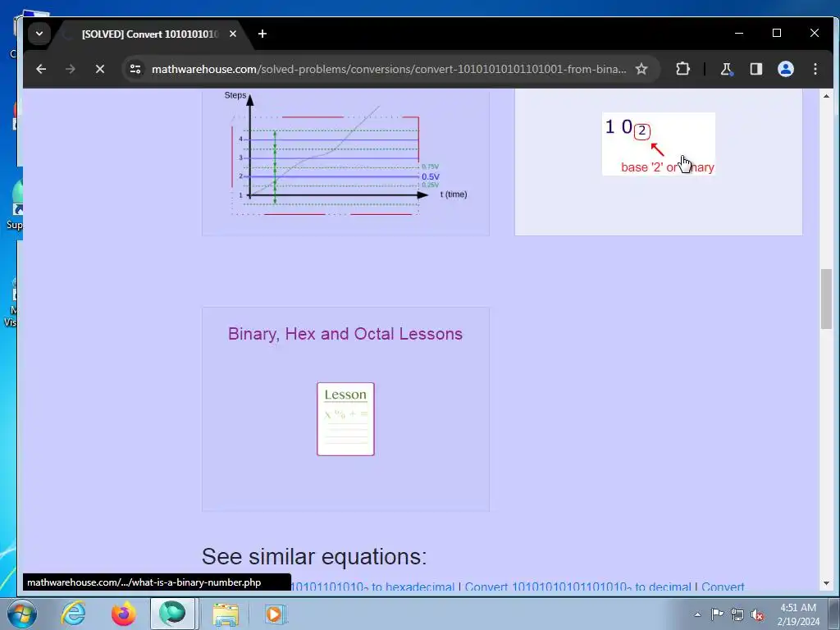Go back to the previous page

[41, 69]
